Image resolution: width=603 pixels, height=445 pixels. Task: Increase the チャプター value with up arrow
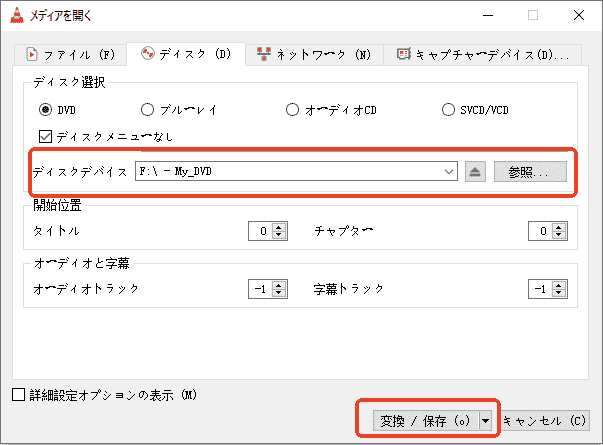(x=559, y=227)
